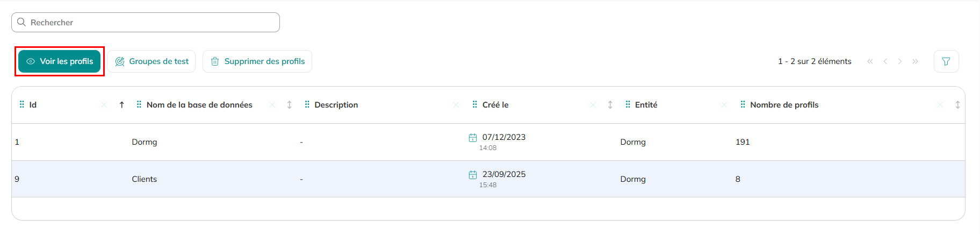Click calendar icon beside 23/09/2025
Image resolution: width=980 pixels, height=234 pixels.
[x=473, y=175]
